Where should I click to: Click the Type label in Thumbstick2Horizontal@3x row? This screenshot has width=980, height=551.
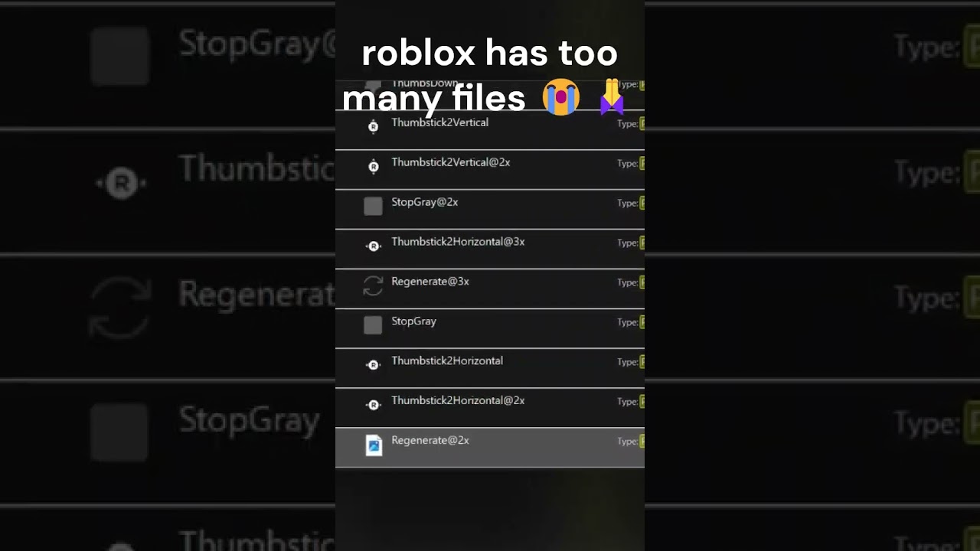click(627, 243)
